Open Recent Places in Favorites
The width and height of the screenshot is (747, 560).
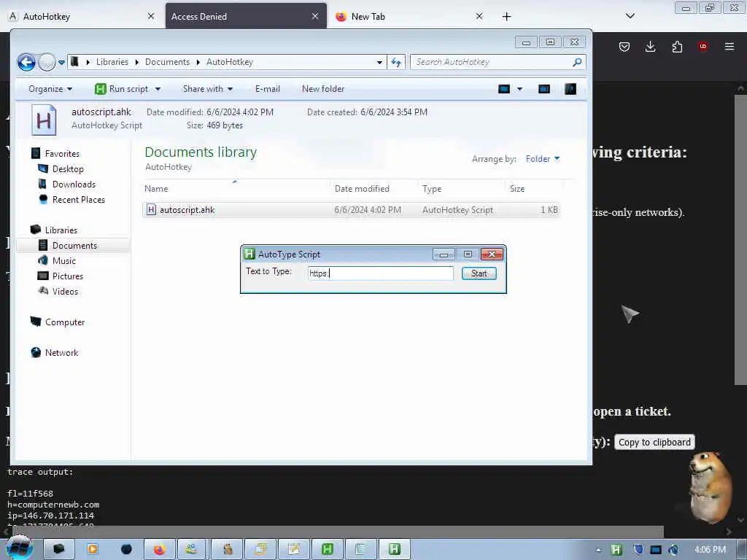pyautogui.click(x=71, y=200)
